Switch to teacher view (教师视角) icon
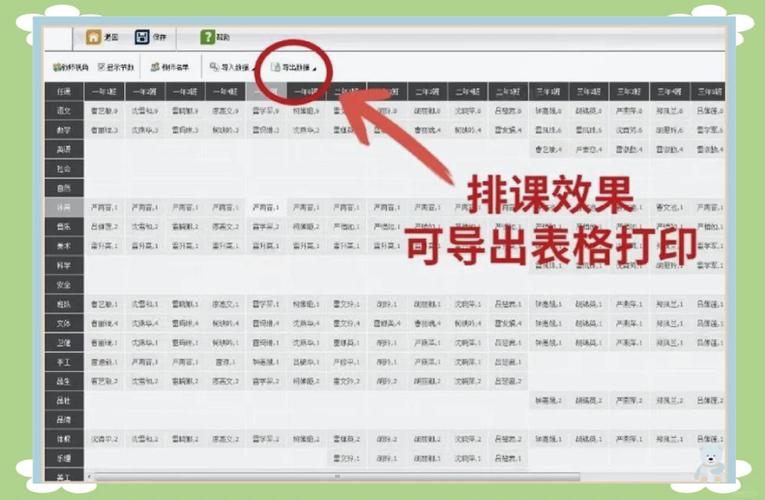The image size is (765, 500). point(58,67)
